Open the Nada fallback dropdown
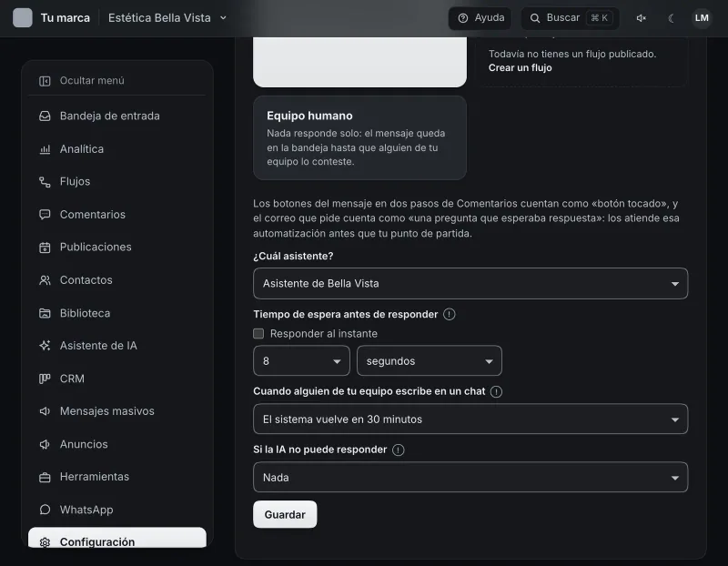This screenshot has height=566, width=728. (x=470, y=478)
